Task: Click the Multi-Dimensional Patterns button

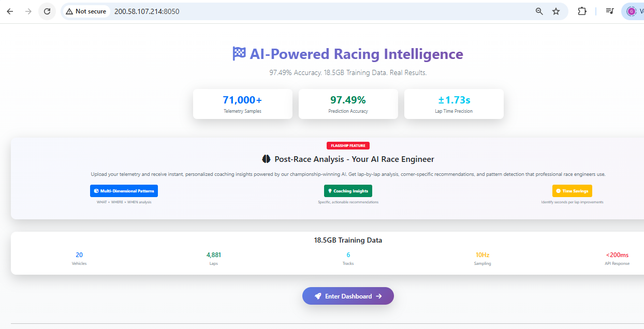Action: (x=124, y=191)
